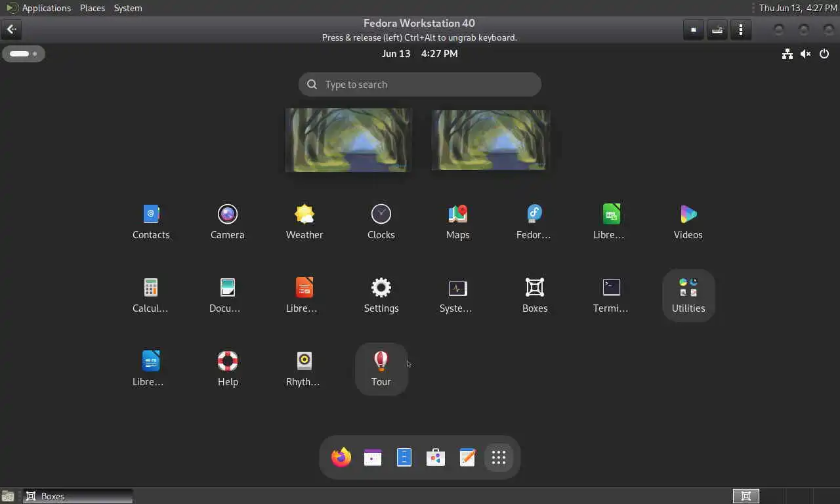Open the Settings gear app
Viewport: 840px width, 504px height.
pyautogui.click(x=381, y=295)
